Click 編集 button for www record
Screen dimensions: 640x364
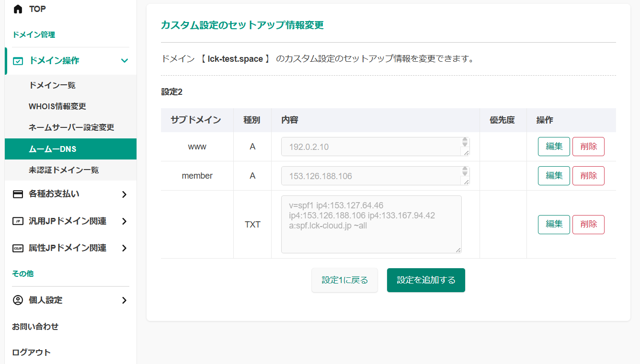(554, 147)
